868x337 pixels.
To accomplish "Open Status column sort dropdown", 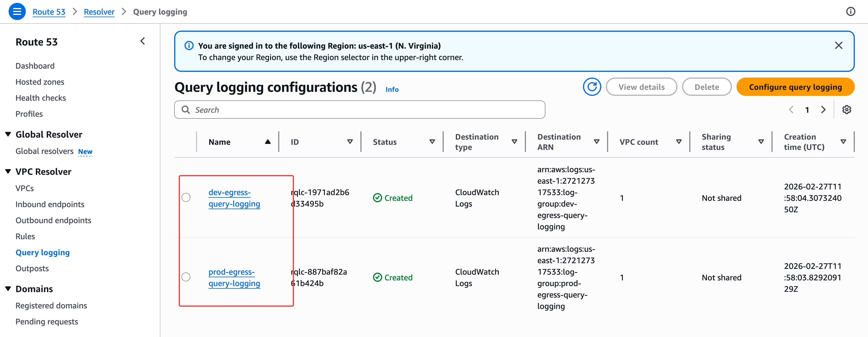I will [432, 142].
